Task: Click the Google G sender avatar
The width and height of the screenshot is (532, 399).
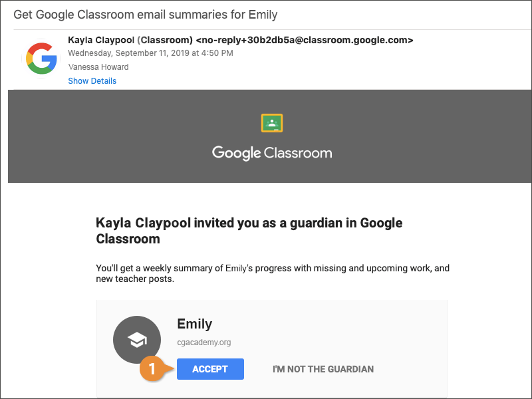Action: click(41, 59)
